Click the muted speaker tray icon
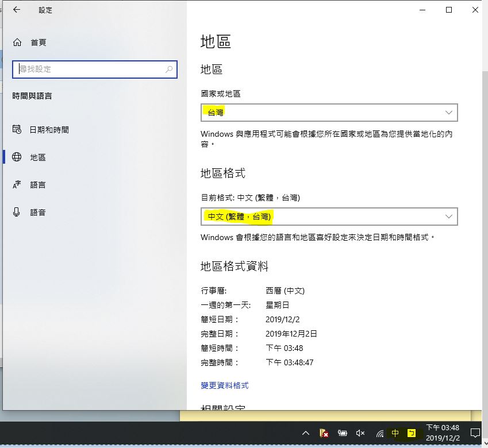This screenshot has width=488, height=448. pos(360,432)
